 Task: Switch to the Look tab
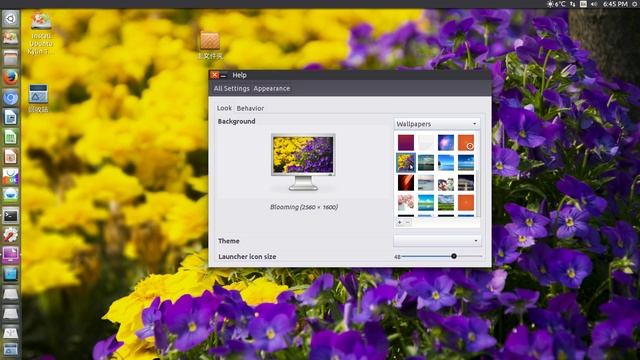point(224,108)
